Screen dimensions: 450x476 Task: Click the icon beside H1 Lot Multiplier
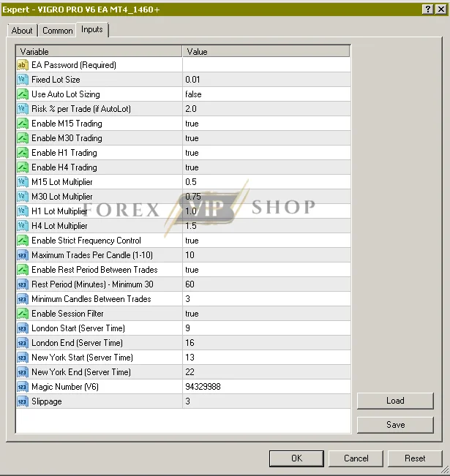click(23, 211)
